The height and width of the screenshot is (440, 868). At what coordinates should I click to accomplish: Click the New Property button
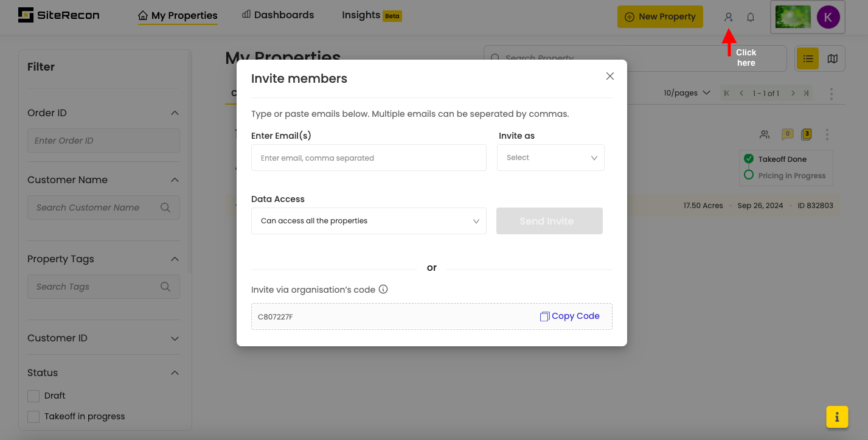pos(660,17)
